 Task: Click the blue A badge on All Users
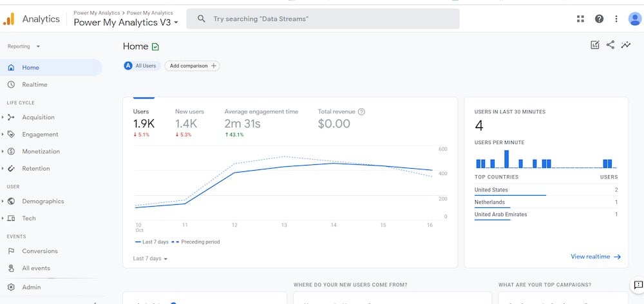128,66
